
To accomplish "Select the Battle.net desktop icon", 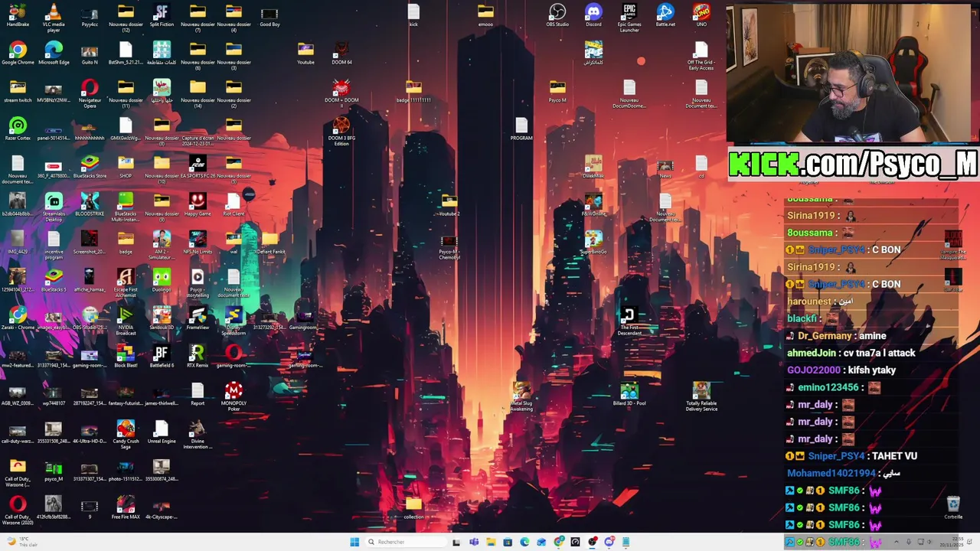I will 665,15.
